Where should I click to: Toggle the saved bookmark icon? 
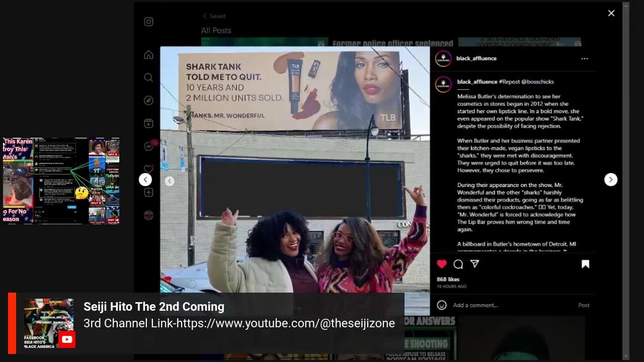point(585,264)
